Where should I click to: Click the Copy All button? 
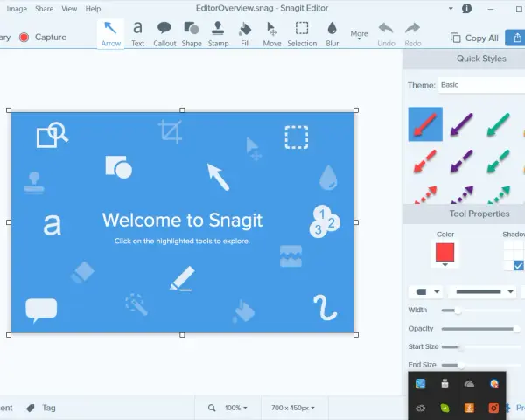click(x=474, y=38)
